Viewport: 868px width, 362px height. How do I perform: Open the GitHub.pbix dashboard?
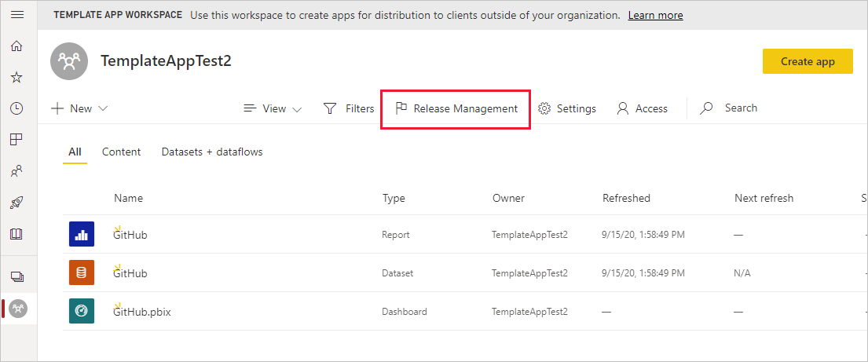142,312
